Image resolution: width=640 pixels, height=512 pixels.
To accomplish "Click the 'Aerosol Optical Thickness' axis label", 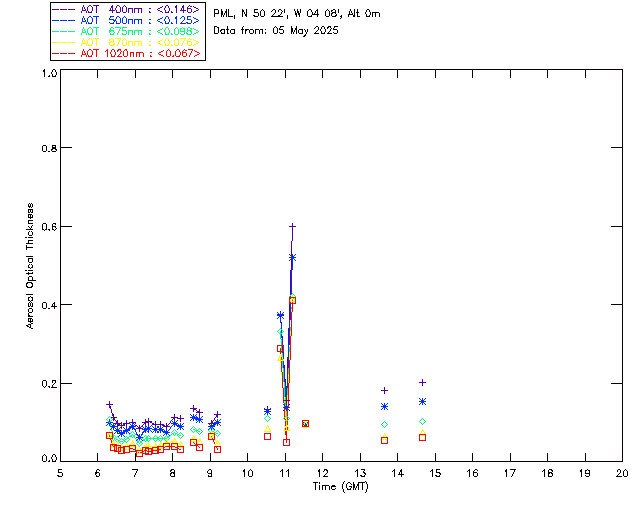I will tap(30, 266).
